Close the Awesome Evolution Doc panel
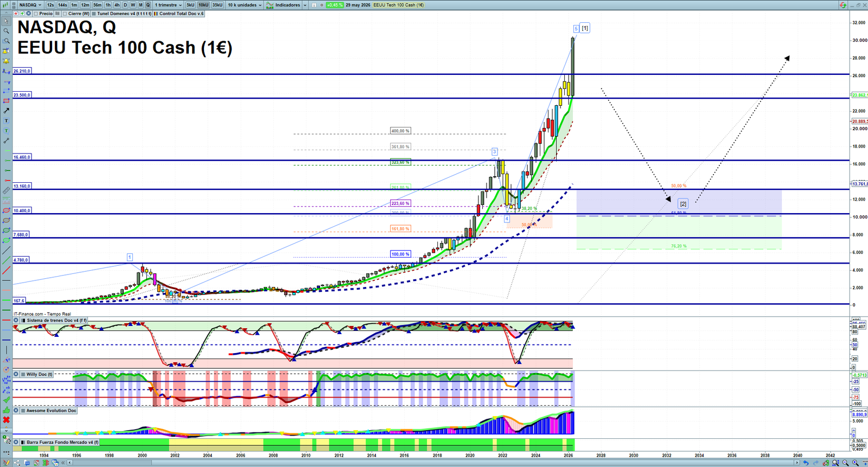The image size is (868, 467). coord(16,411)
